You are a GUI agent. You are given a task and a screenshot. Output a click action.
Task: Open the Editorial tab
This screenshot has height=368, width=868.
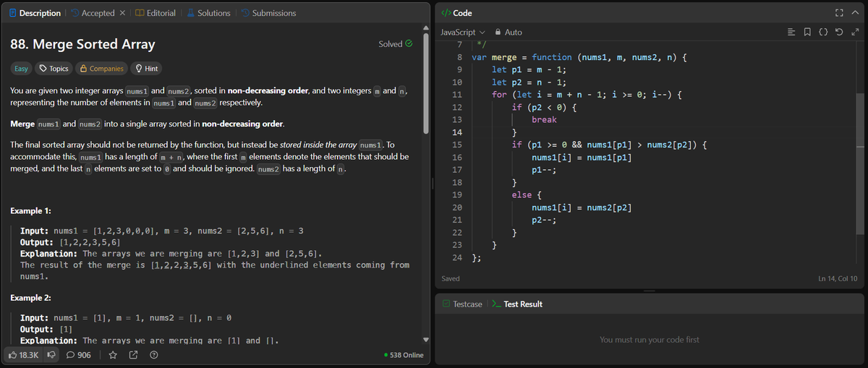[156, 13]
